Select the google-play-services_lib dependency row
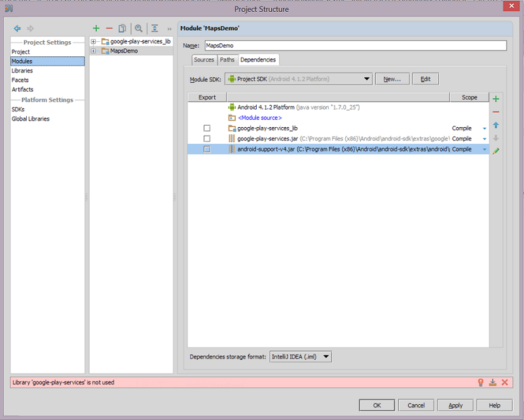 pos(338,128)
